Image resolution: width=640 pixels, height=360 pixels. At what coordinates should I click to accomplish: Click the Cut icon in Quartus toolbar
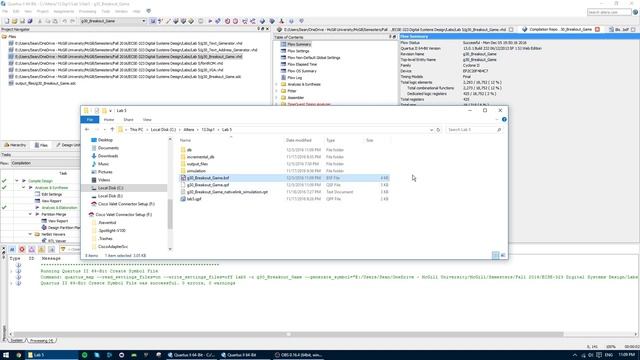(40, 21)
